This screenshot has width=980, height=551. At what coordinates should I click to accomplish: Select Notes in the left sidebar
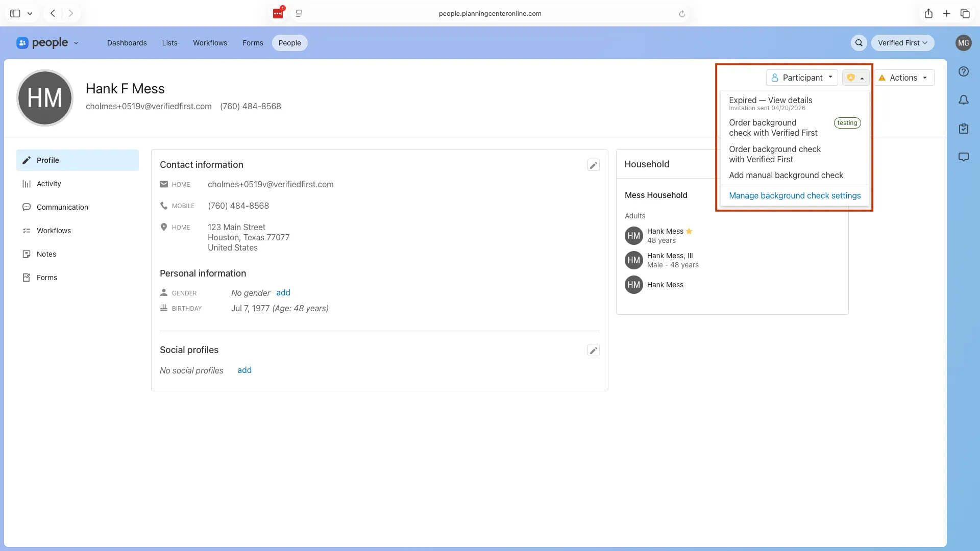pyautogui.click(x=46, y=254)
